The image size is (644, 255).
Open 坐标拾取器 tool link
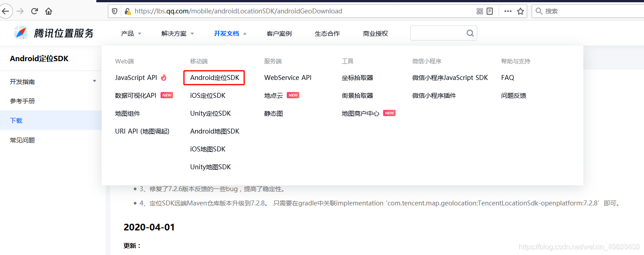[358, 78]
